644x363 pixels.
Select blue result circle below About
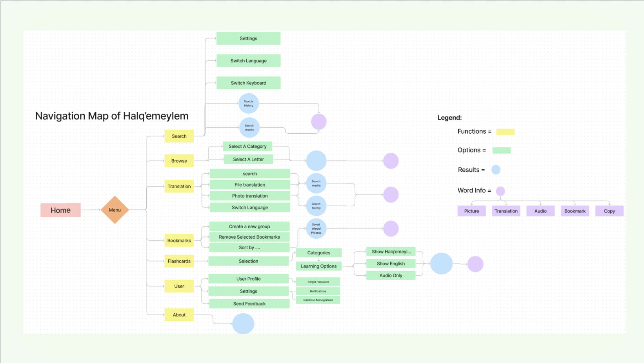pyautogui.click(x=243, y=324)
